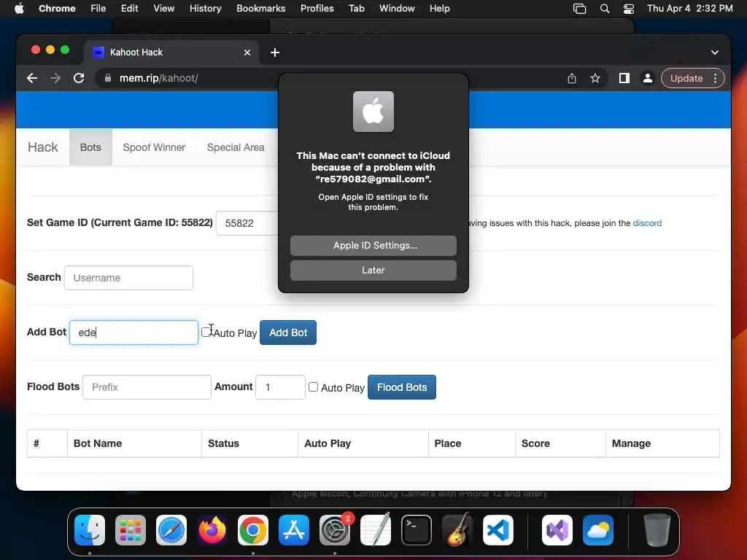Open Trash in the Dock
This screenshot has width=747, height=560.
(657, 530)
